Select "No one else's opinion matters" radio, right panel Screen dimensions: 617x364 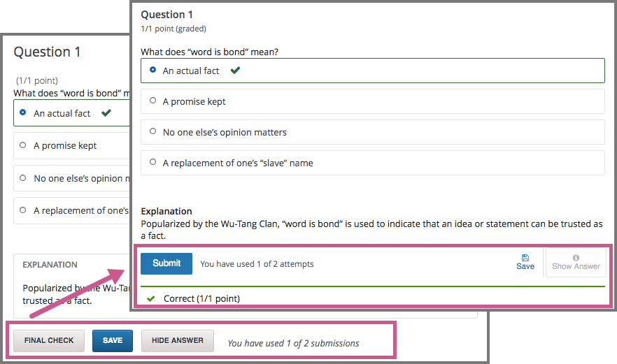153,132
